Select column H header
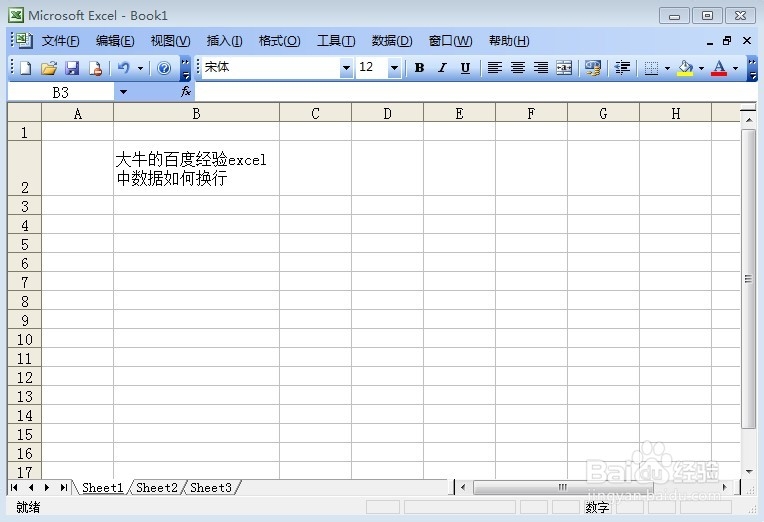The image size is (764, 522). (675, 114)
